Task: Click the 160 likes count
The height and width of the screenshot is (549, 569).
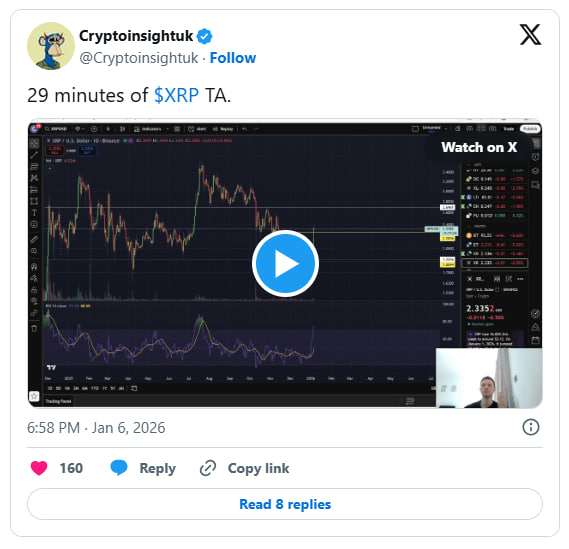Action: pyautogui.click(x=71, y=468)
